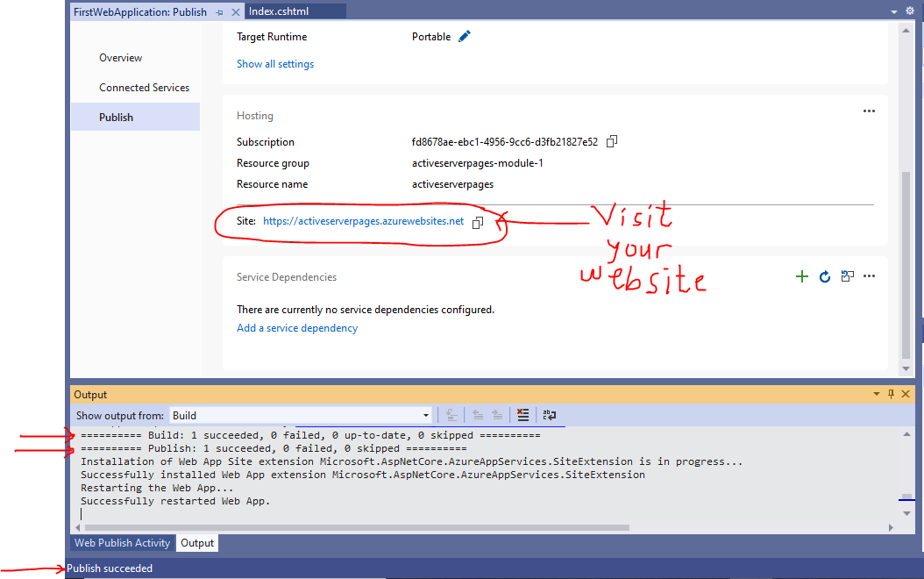The width and height of the screenshot is (924, 579).
Task: Click the Service Dependencies heading
Action: pos(287,277)
